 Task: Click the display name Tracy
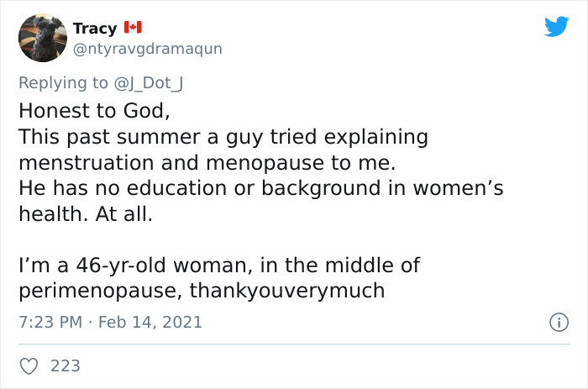click(x=95, y=29)
